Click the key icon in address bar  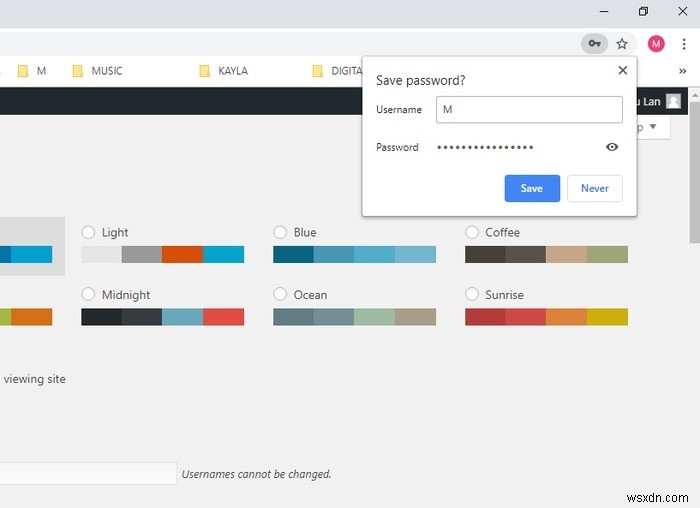pyautogui.click(x=595, y=44)
